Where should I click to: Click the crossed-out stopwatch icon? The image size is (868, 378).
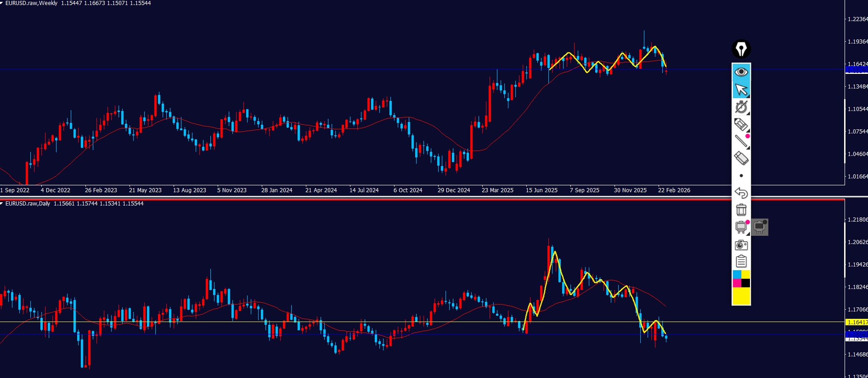click(741, 107)
